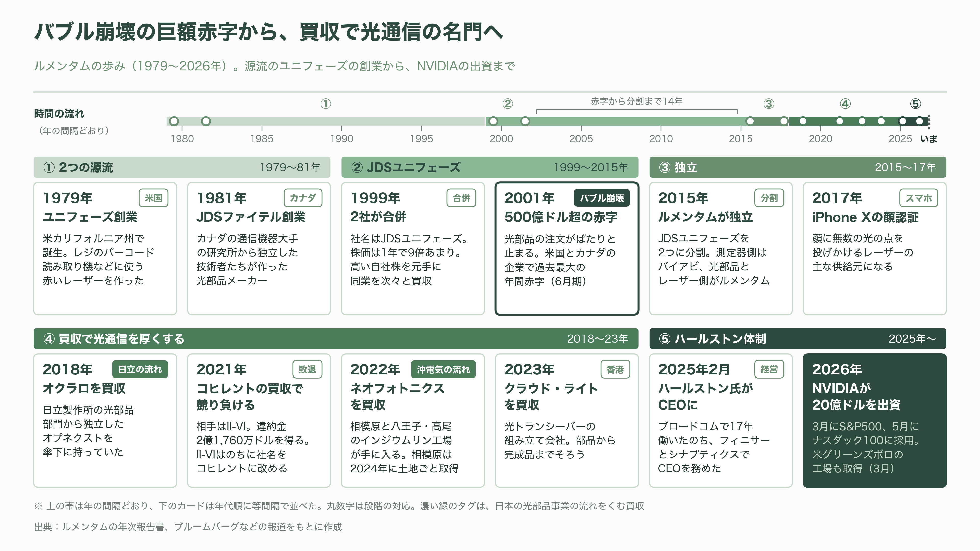Image resolution: width=980 pixels, height=551 pixels.
Task: Click the heading JDSファイテル創業
Action: (x=251, y=217)
